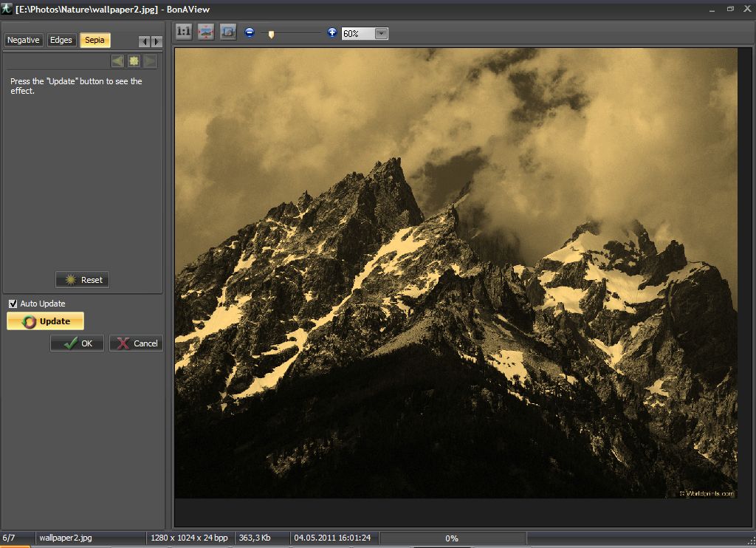
Task: Click the greyed right arrow above effect text
Action: 150,61
